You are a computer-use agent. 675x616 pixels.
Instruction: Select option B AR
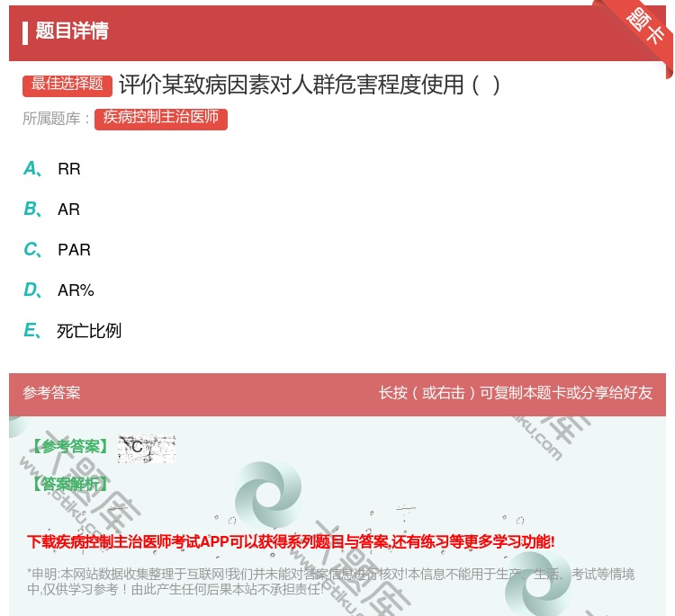51,209
